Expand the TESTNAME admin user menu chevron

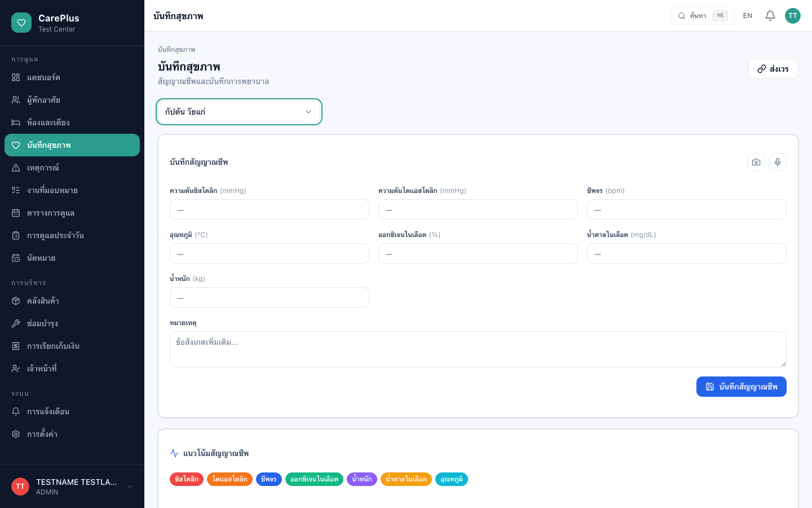(130, 487)
